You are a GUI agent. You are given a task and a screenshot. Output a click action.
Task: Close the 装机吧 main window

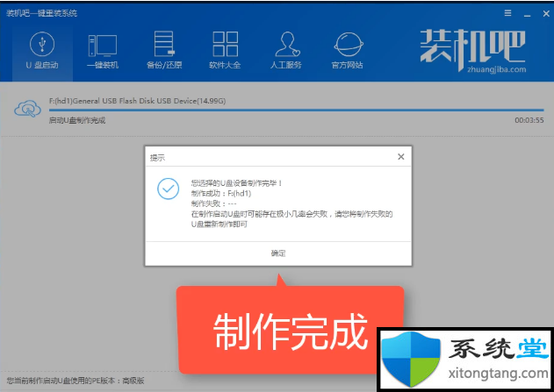point(546,13)
